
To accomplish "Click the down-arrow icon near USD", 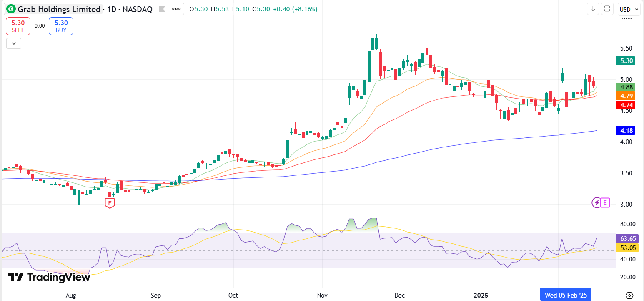I will pos(593,9).
